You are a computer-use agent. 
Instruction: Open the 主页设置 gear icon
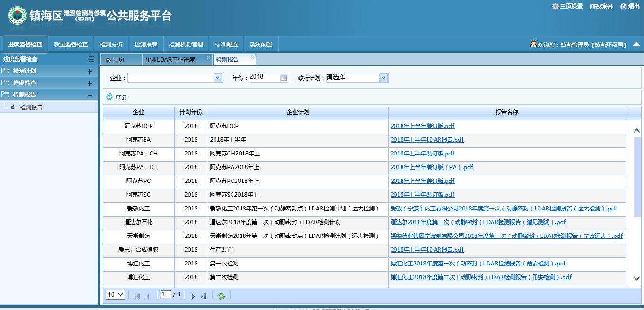pos(555,6)
